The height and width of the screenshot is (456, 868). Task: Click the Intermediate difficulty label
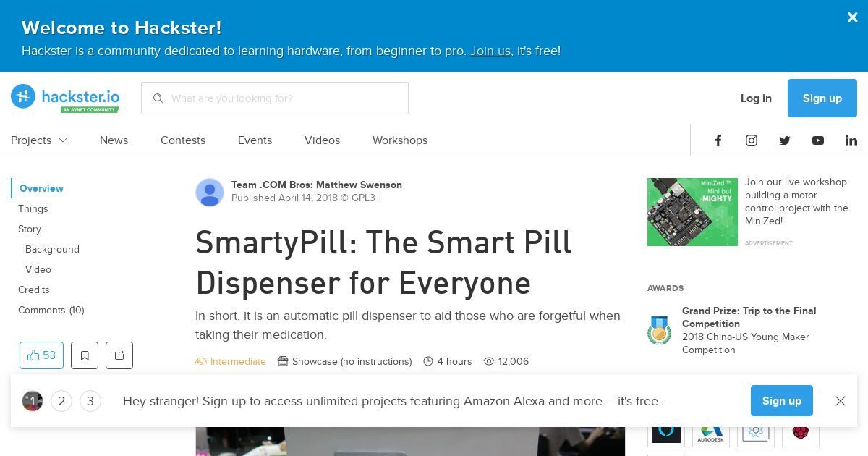coord(231,361)
